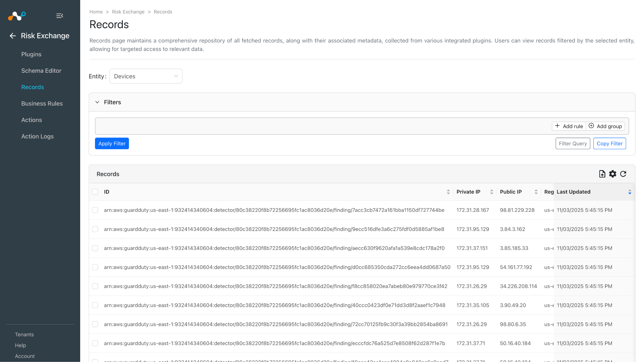This screenshot has height=362, width=644.
Task: Open the Entity dropdown showing Devices
Action: pyautogui.click(x=146, y=76)
